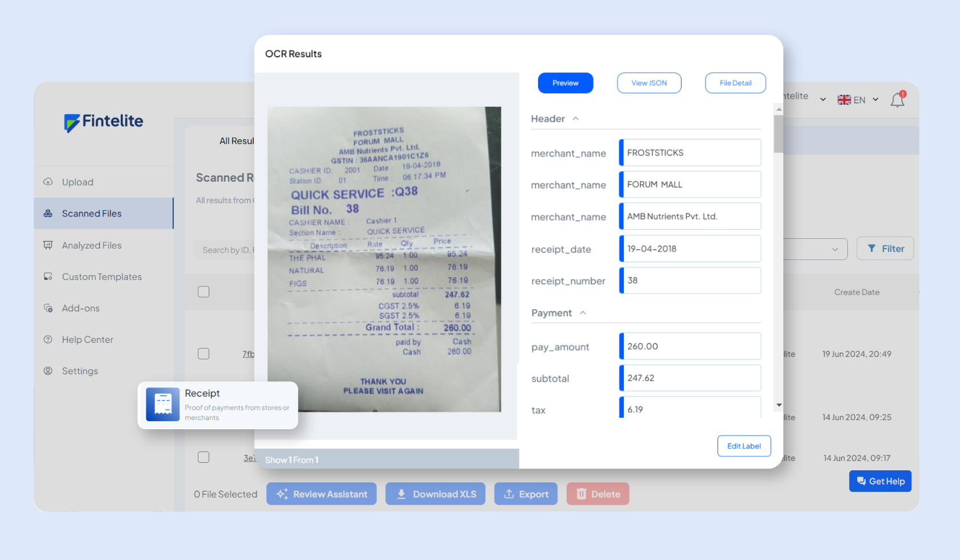Collapse the Header section chevron

tap(576, 118)
